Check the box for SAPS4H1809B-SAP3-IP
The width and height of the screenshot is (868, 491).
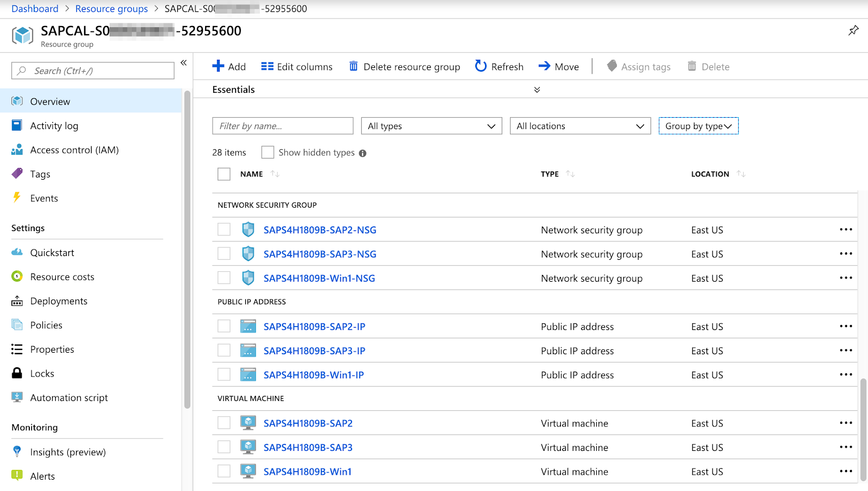(224, 350)
